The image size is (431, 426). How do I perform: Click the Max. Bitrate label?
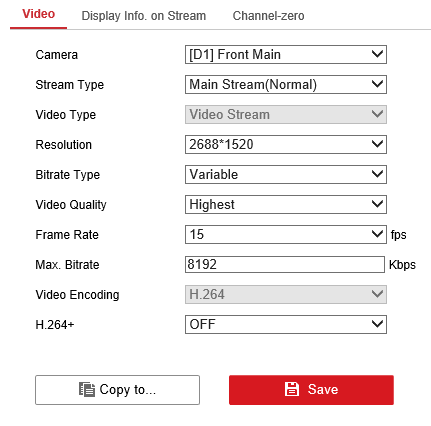click(x=67, y=265)
